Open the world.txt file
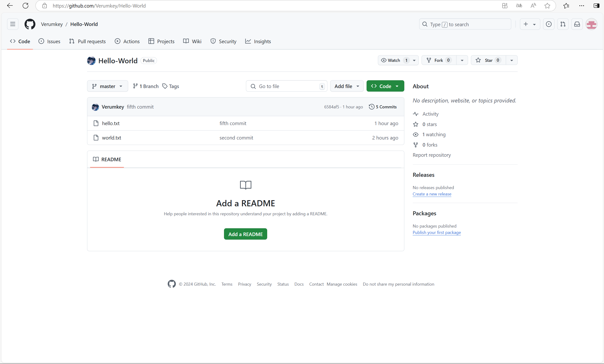This screenshot has height=364, width=604. [112, 138]
